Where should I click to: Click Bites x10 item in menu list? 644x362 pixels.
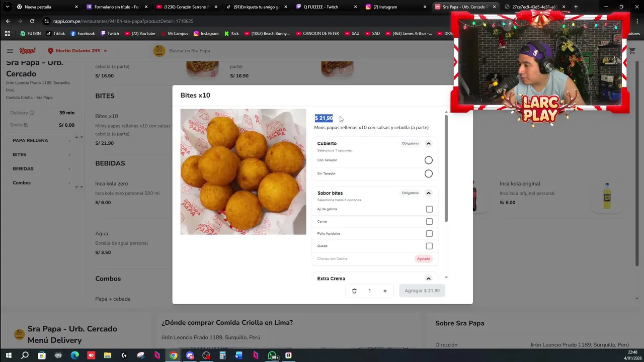coord(106,116)
